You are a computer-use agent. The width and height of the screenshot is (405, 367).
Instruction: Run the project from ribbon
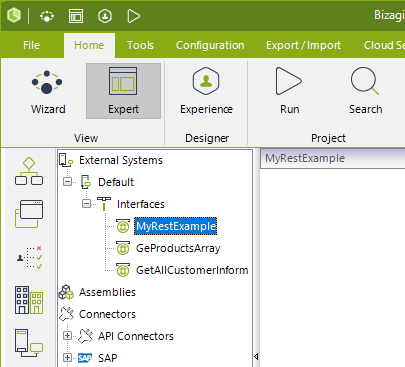pos(289,91)
